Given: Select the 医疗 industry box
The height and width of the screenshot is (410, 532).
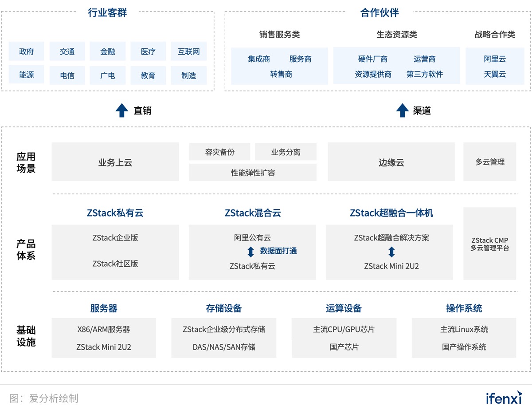Looking at the screenshot, I should coord(148,51).
